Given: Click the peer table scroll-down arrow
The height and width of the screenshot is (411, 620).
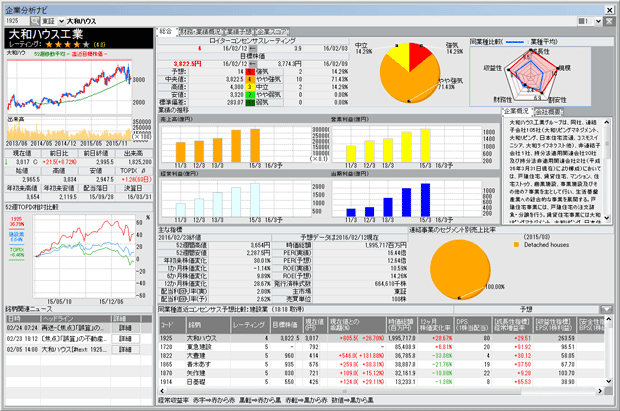Looking at the screenshot, I should (x=609, y=382).
